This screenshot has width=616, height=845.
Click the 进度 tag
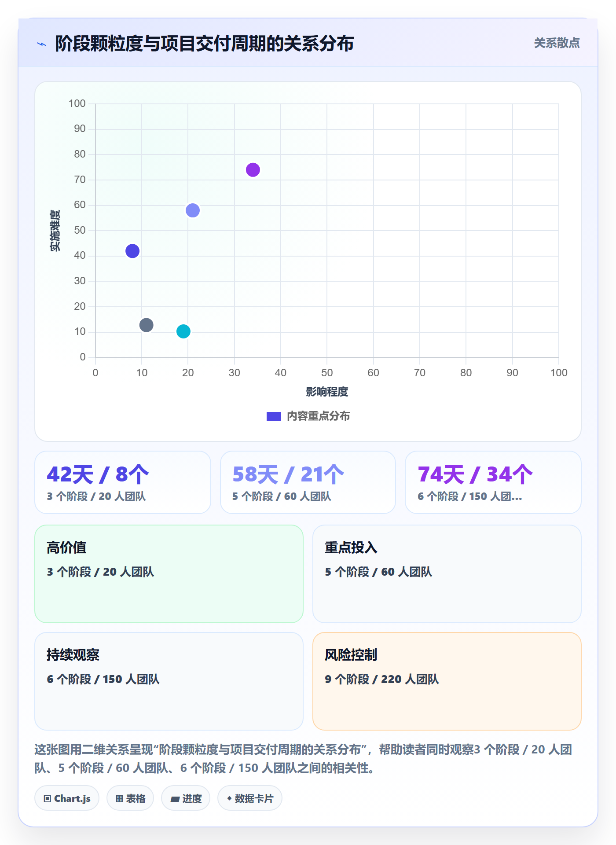click(186, 798)
